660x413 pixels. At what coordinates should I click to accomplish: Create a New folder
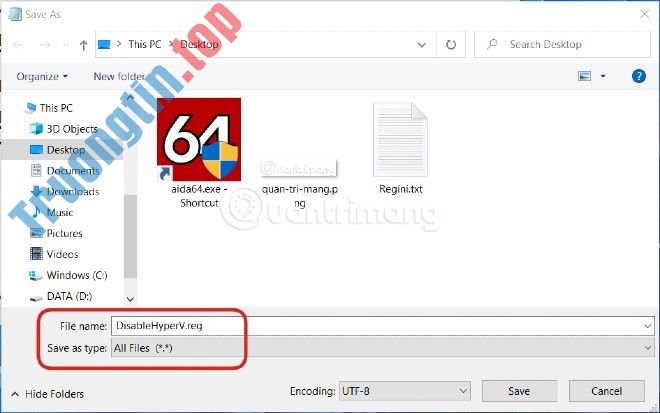coord(119,77)
